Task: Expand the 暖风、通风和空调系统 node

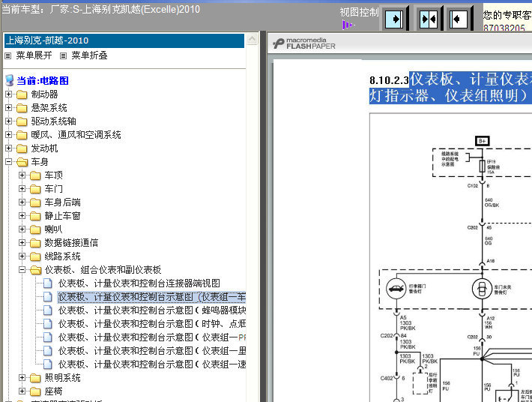Action: (x=8, y=135)
